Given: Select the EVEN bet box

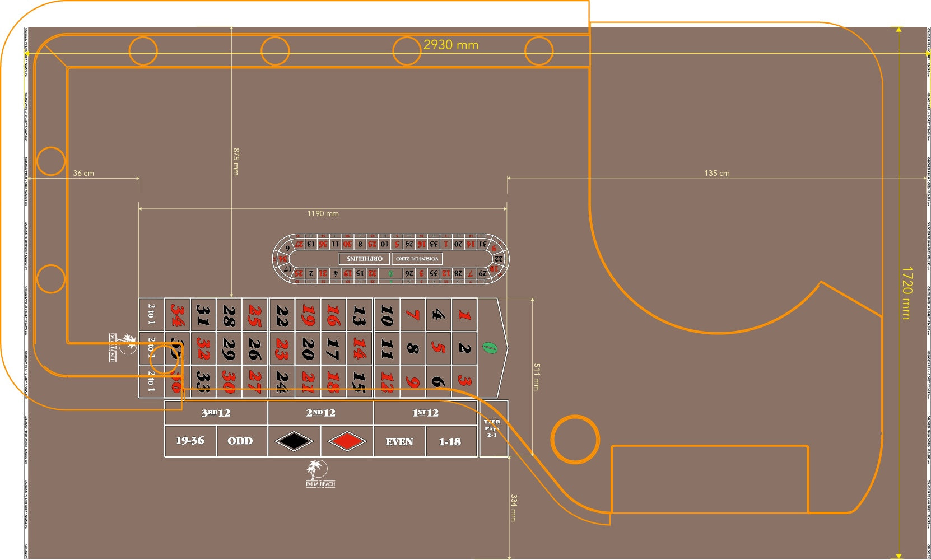Looking at the screenshot, I should (399, 441).
